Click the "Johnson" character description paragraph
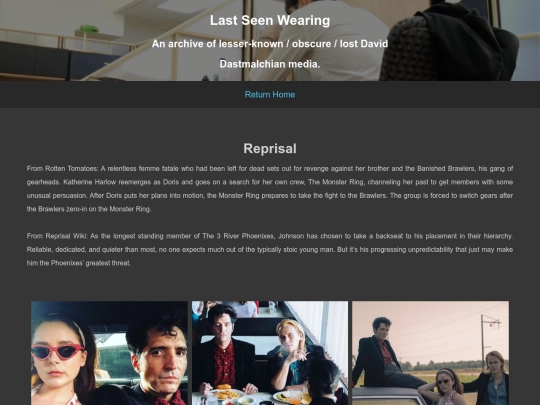The height and width of the screenshot is (405, 540). [x=270, y=249]
